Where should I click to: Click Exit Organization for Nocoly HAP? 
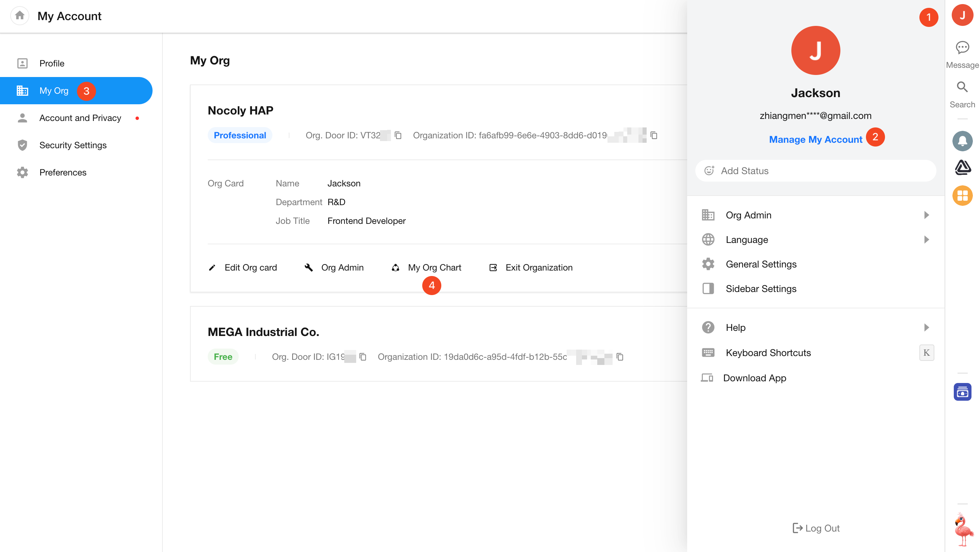click(x=538, y=267)
